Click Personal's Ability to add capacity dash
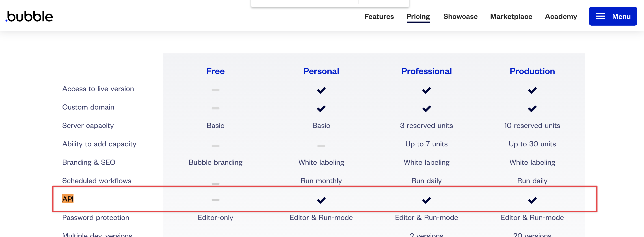 [x=321, y=146]
